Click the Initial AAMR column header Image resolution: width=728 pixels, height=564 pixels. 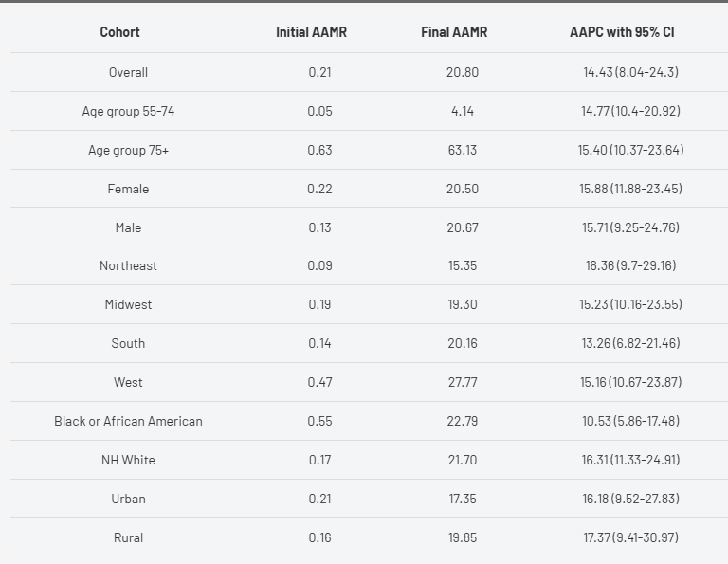[x=311, y=32]
